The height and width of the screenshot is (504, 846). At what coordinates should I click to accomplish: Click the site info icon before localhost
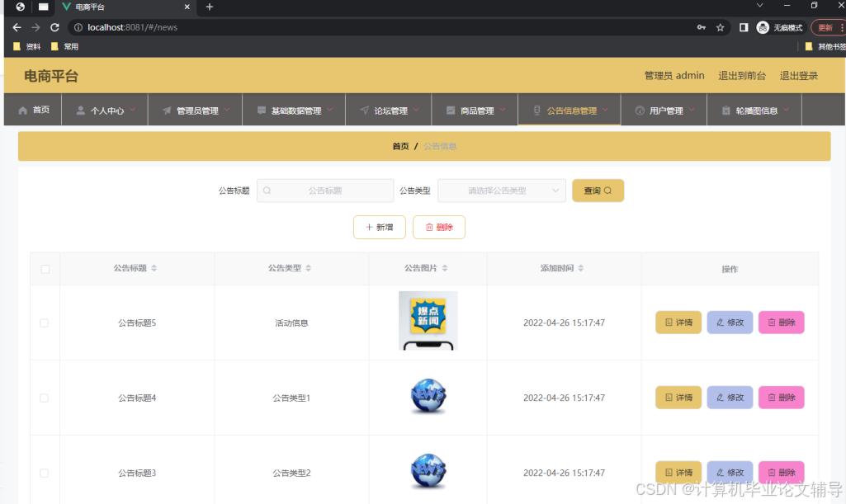pyautogui.click(x=78, y=27)
